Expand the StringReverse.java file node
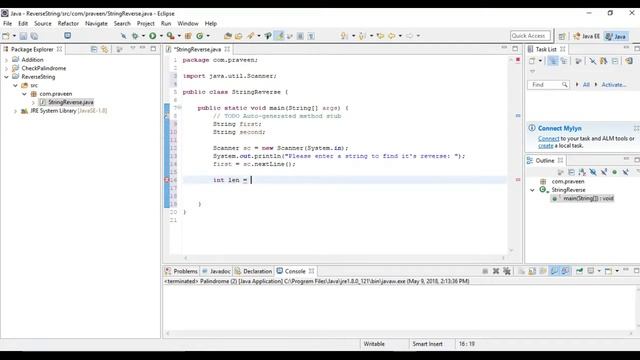 pyautogui.click(x=33, y=102)
